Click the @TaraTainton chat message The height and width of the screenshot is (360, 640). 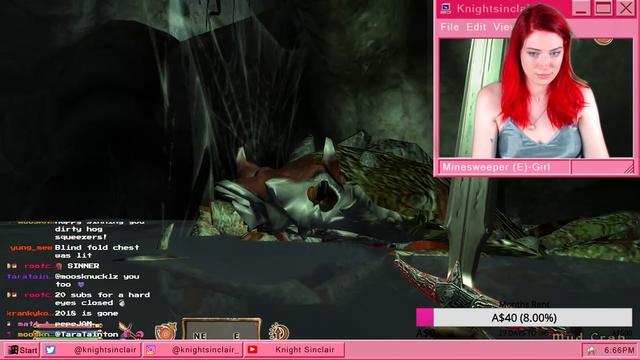[x=86, y=334]
